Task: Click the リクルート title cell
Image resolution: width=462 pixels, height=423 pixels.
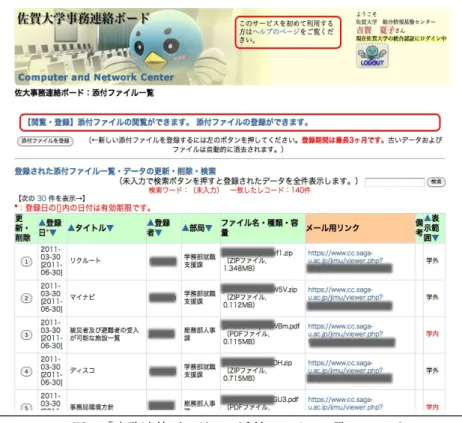Action: [85, 260]
